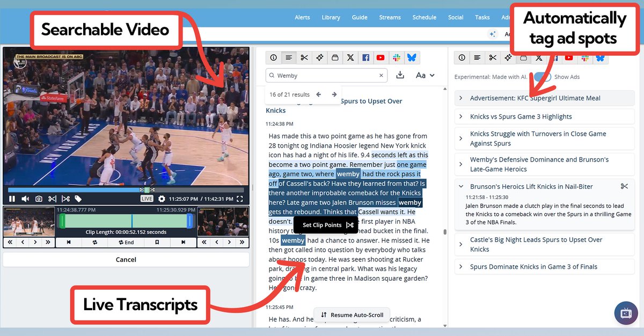Click the bookmark icon below the clip range
This screenshot has height=336, width=644.
pos(157,242)
